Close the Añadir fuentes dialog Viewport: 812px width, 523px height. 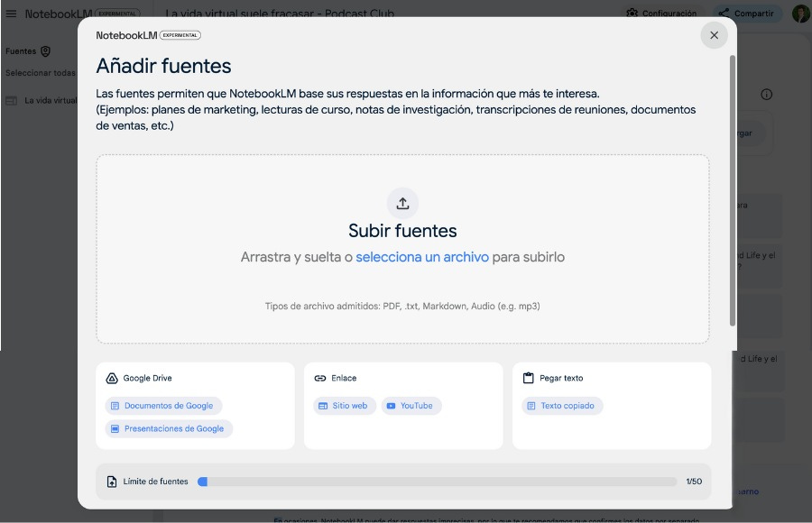point(715,35)
